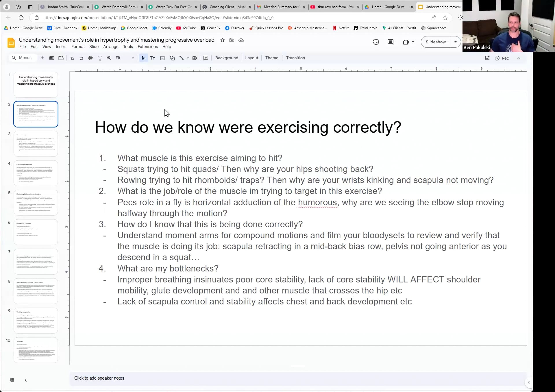Reload the browser page
The height and width of the screenshot is (392, 555).
tap(21, 18)
